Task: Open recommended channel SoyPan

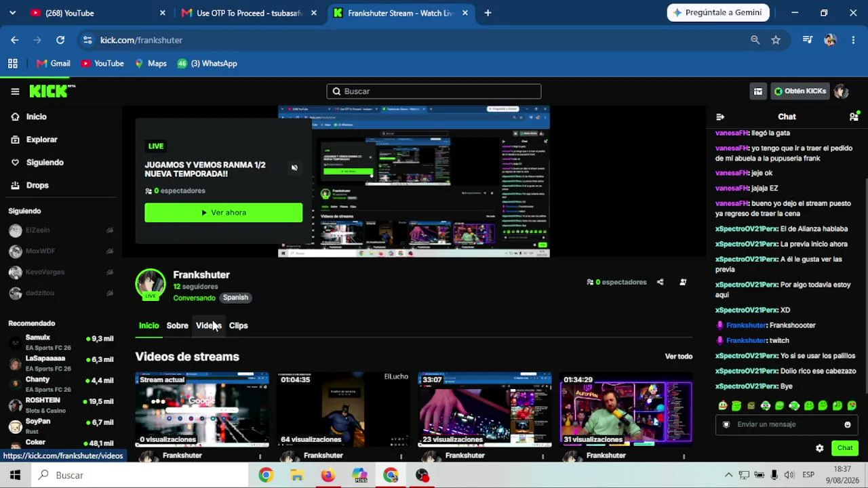Action: pyautogui.click(x=61, y=426)
